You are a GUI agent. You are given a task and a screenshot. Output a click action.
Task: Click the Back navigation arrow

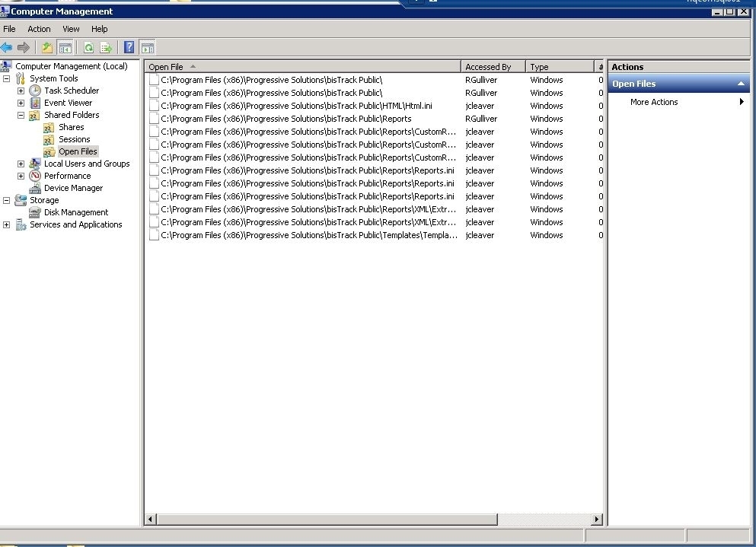pos(10,47)
